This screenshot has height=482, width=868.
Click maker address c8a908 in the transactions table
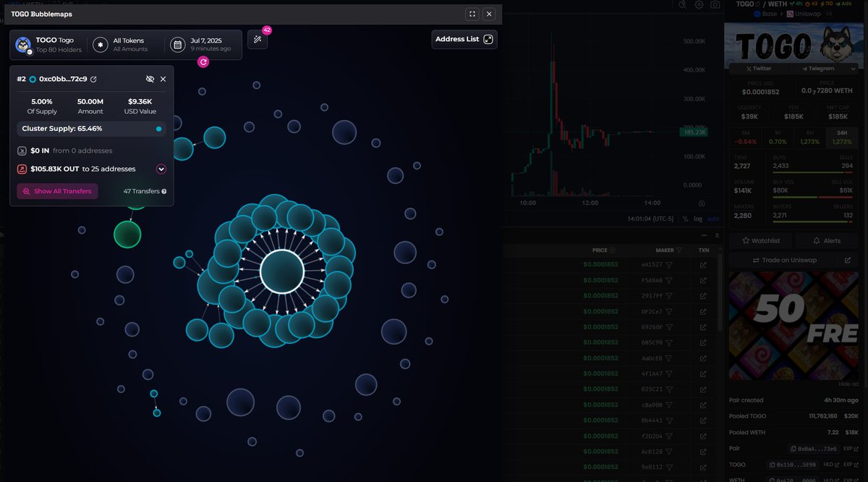pos(653,405)
